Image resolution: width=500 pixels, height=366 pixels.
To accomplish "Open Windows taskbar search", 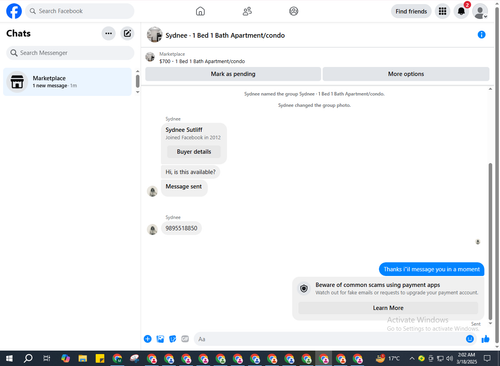I will point(28,358).
